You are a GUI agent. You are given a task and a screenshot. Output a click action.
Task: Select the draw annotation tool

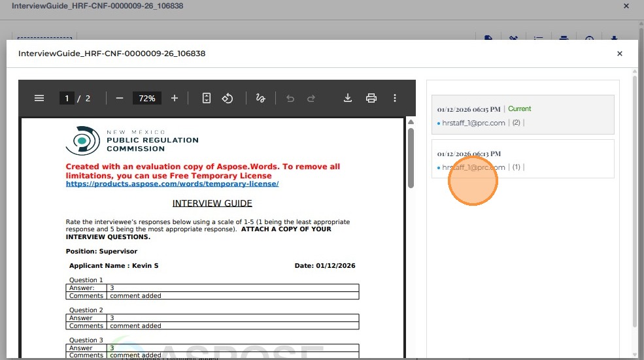click(260, 98)
